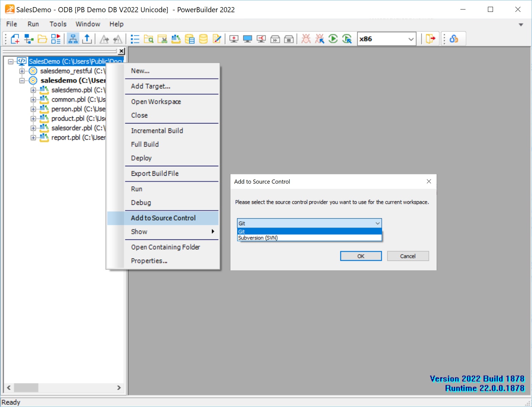
Task: Click the Previous Error toolbar icon
Action: tap(117, 39)
